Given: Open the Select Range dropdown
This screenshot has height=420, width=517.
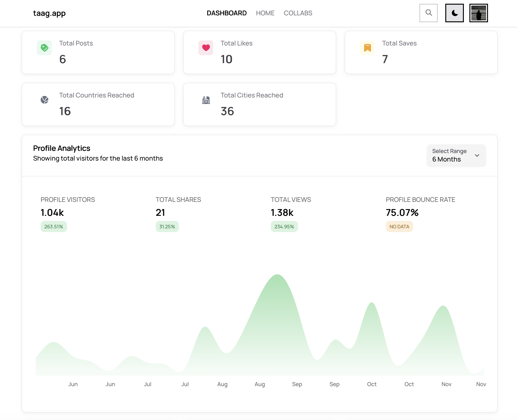Looking at the screenshot, I should [456, 155].
